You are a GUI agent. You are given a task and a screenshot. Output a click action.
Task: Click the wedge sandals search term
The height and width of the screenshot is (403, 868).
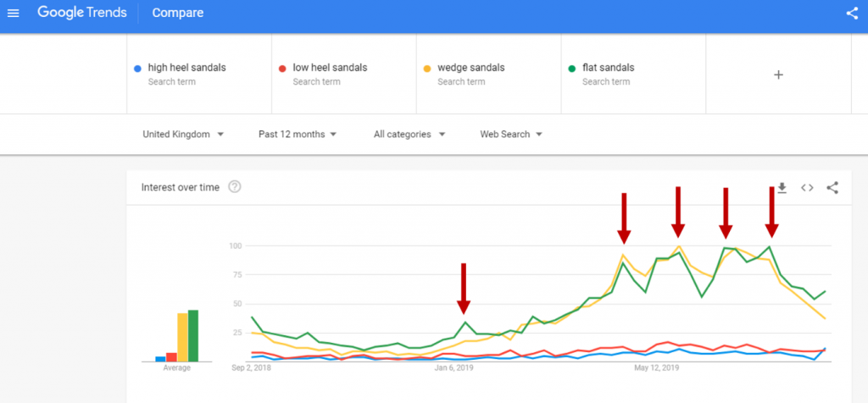[470, 68]
